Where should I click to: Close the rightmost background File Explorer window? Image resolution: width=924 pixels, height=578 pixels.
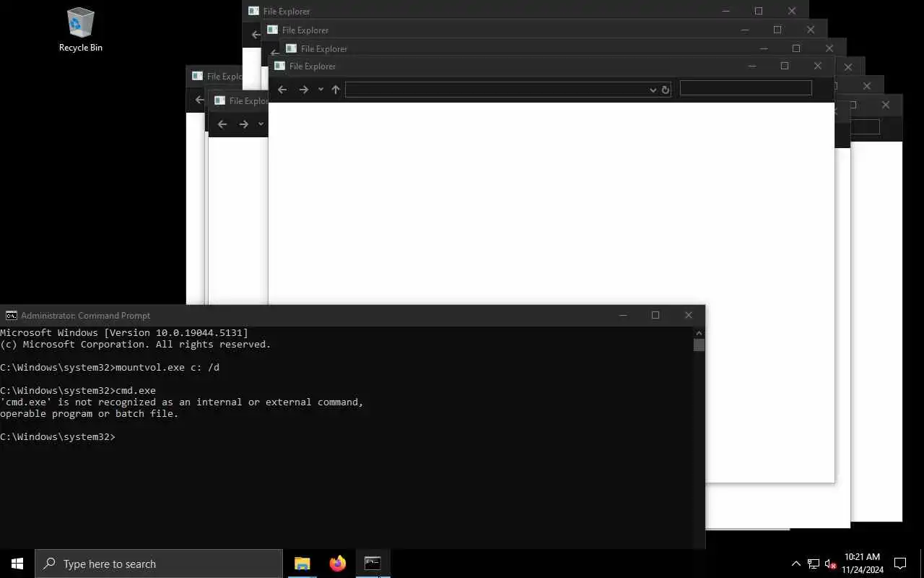click(886, 105)
